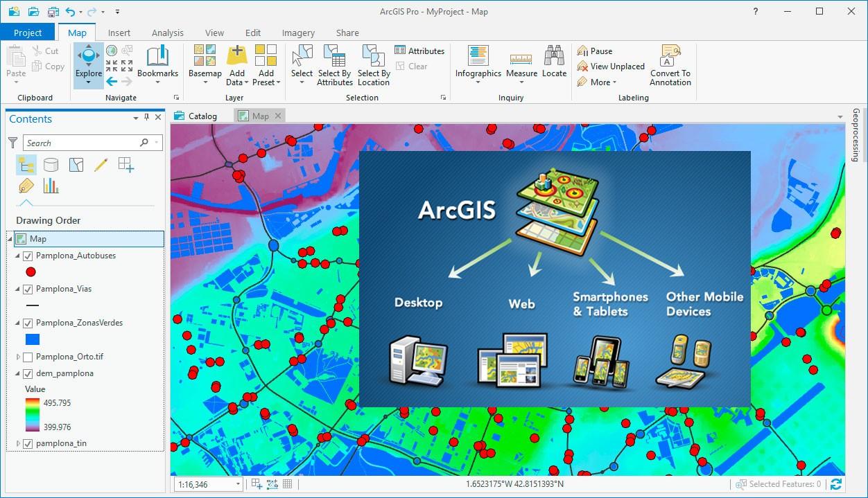
Task: Open the Imagery ribbon tab
Action: tap(298, 33)
